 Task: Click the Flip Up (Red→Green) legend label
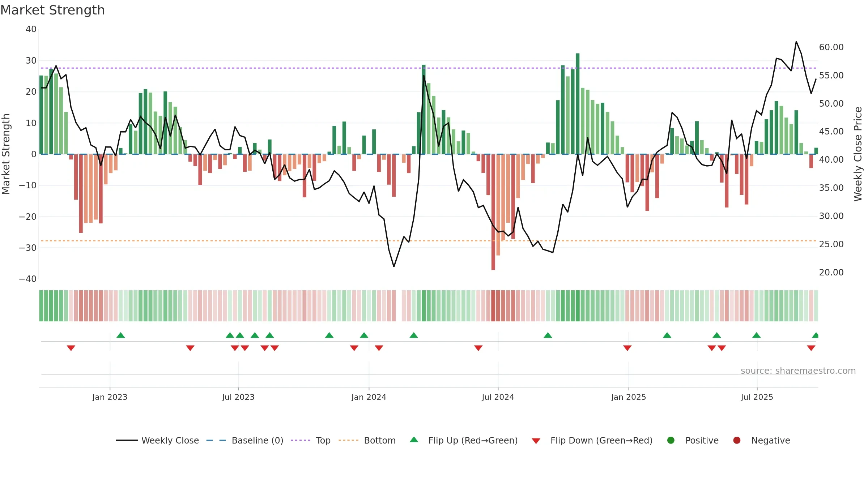(473, 440)
